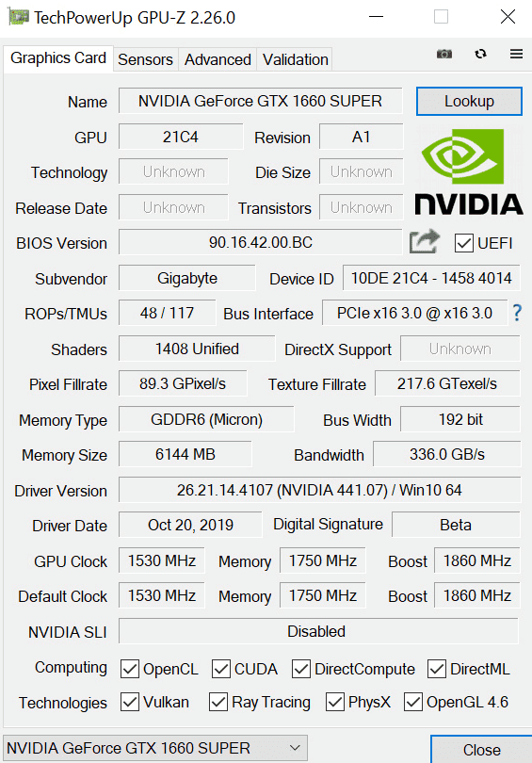
Task: Click the Name field showing GTX 1660 SUPER
Action: [x=260, y=101]
